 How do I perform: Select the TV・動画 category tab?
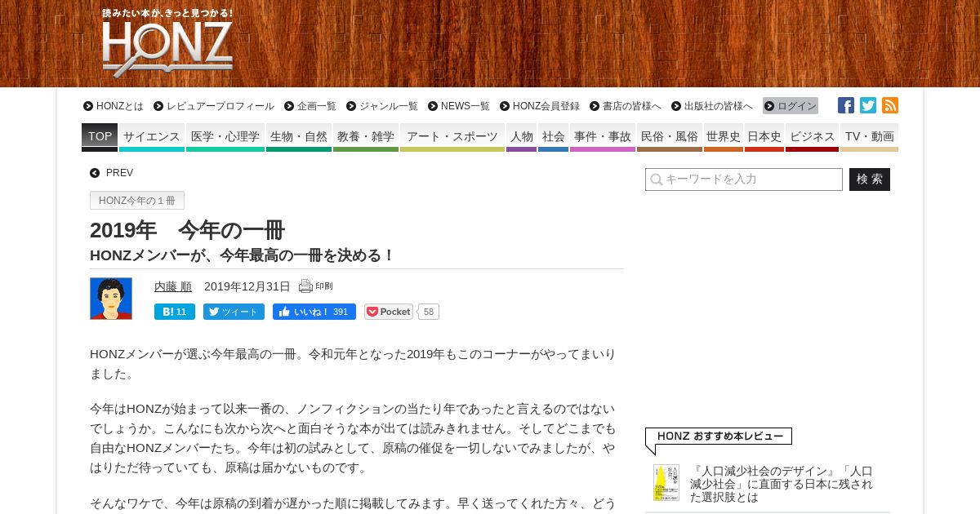pos(869,137)
